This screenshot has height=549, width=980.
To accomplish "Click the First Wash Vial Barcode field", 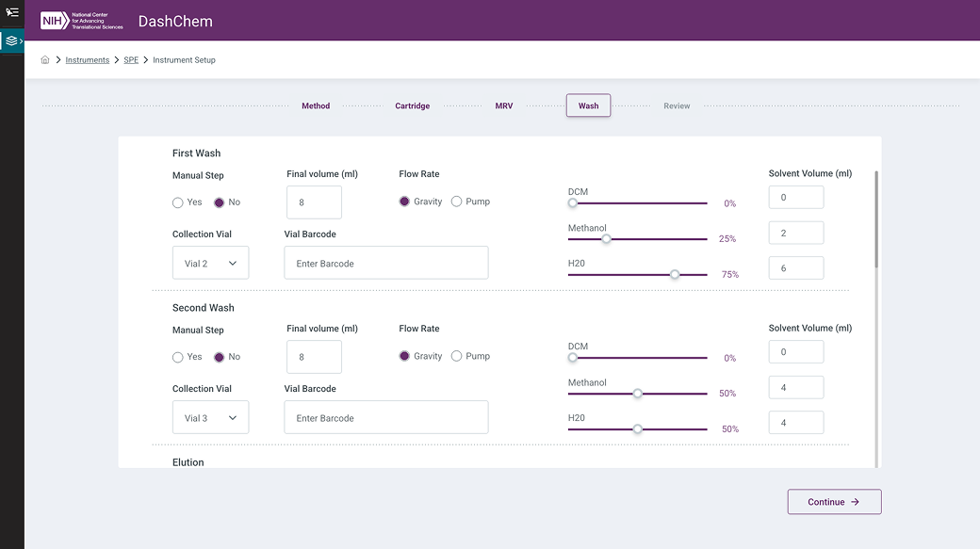I will point(386,264).
